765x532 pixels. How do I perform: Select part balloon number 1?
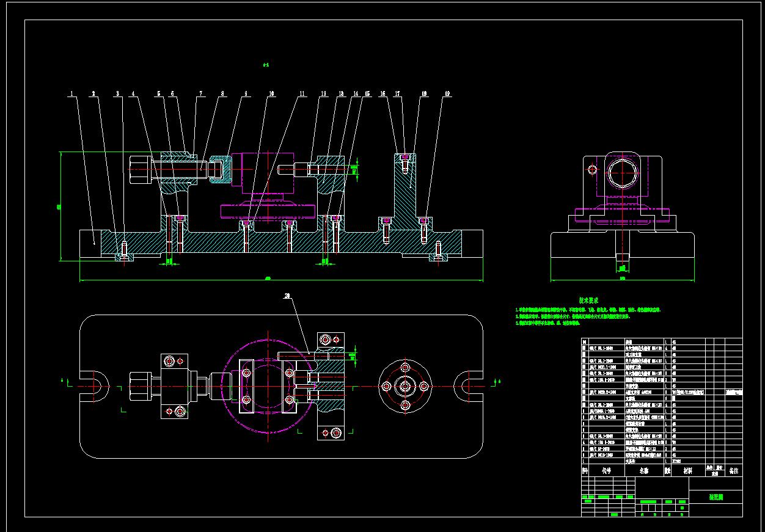(x=71, y=94)
